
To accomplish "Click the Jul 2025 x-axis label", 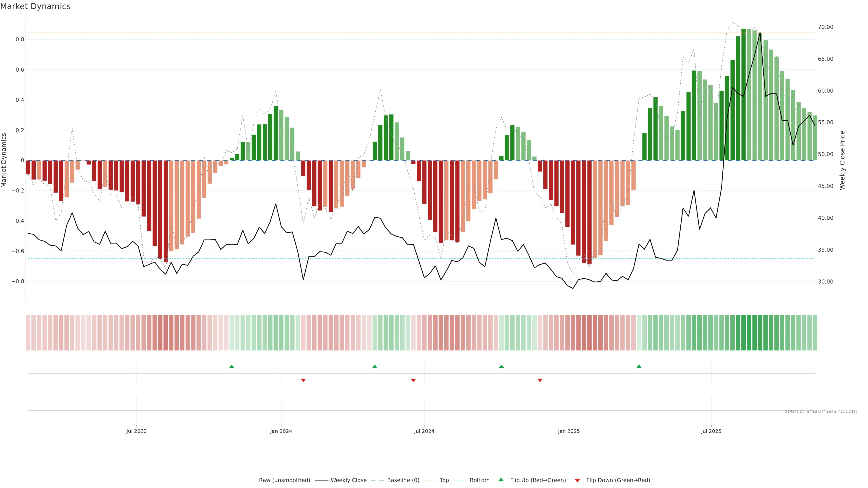I will point(711,431).
